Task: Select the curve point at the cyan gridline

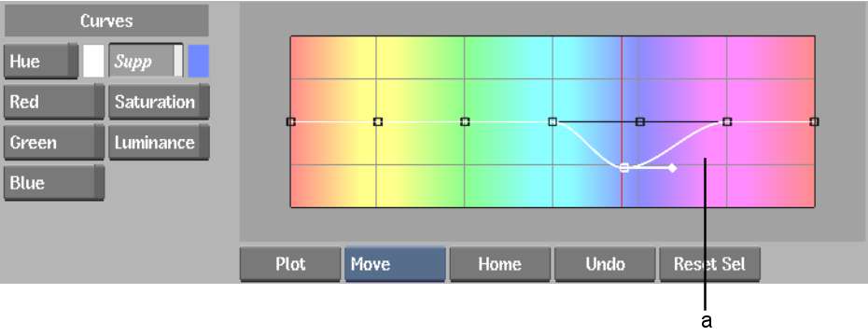Action: [x=553, y=121]
